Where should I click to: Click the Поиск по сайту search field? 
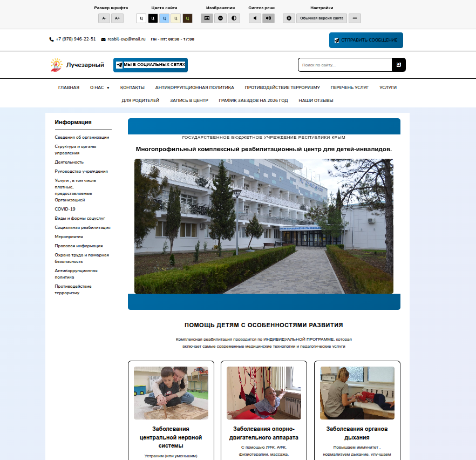pos(345,65)
